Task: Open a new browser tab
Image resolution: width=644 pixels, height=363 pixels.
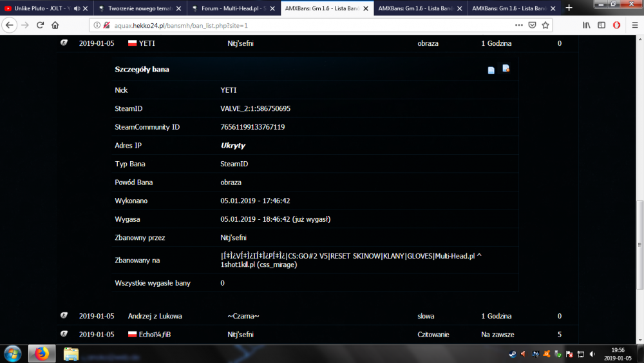Action: pos(569,8)
